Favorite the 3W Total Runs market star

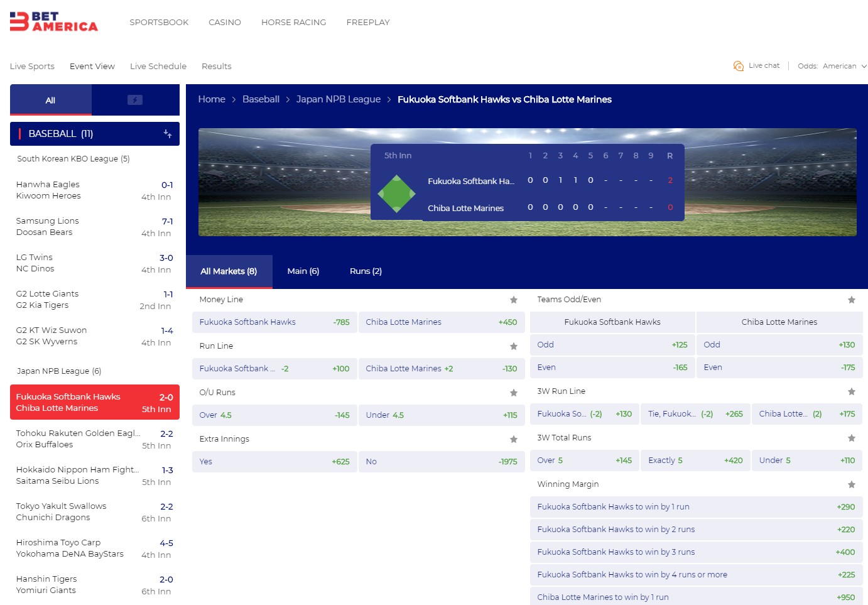coord(852,438)
